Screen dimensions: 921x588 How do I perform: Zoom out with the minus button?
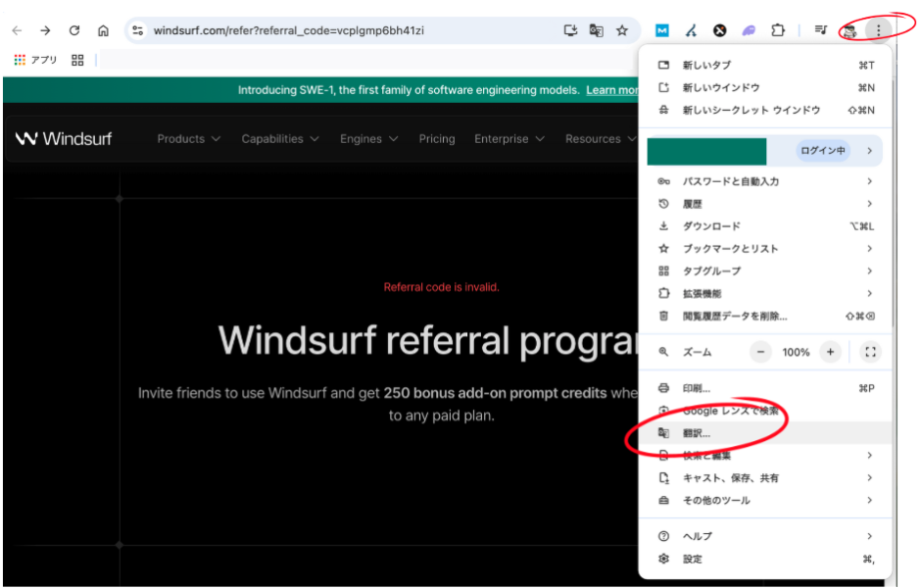(760, 352)
